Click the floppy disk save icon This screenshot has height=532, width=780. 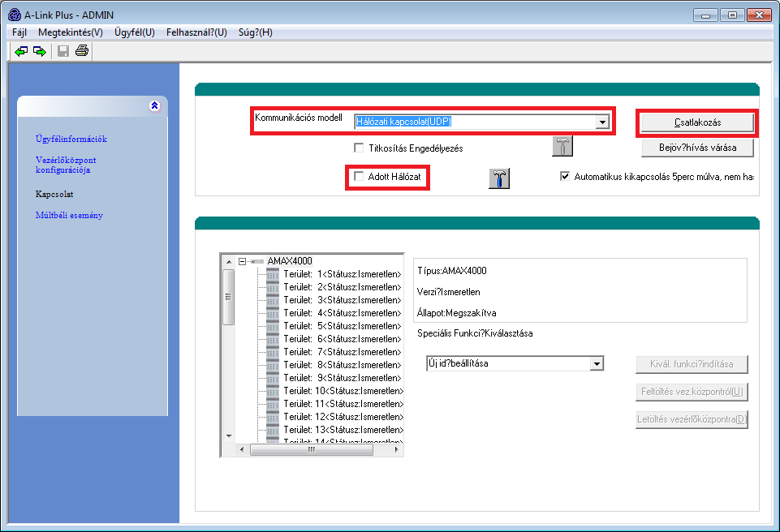click(63, 51)
